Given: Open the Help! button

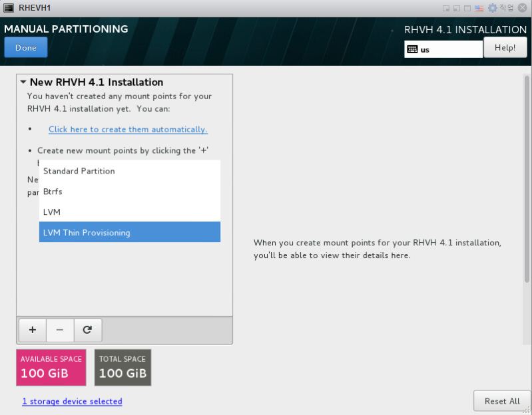Looking at the screenshot, I should 505,47.
